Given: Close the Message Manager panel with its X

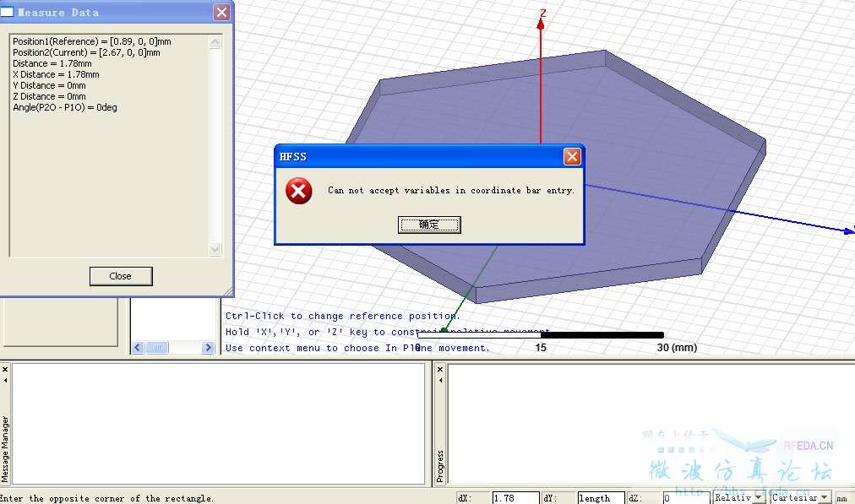Looking at the screenshot, I should coord(5,370).
